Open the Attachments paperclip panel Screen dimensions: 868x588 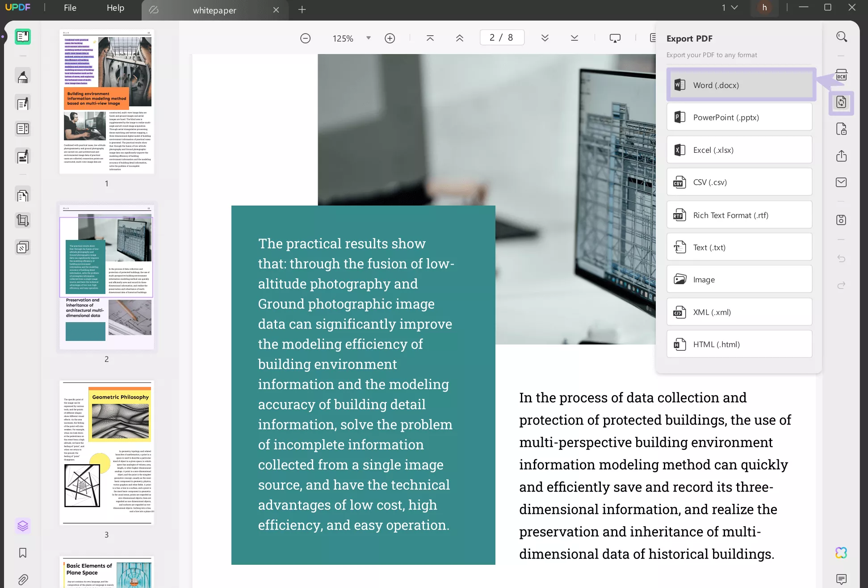pos(23,580)
